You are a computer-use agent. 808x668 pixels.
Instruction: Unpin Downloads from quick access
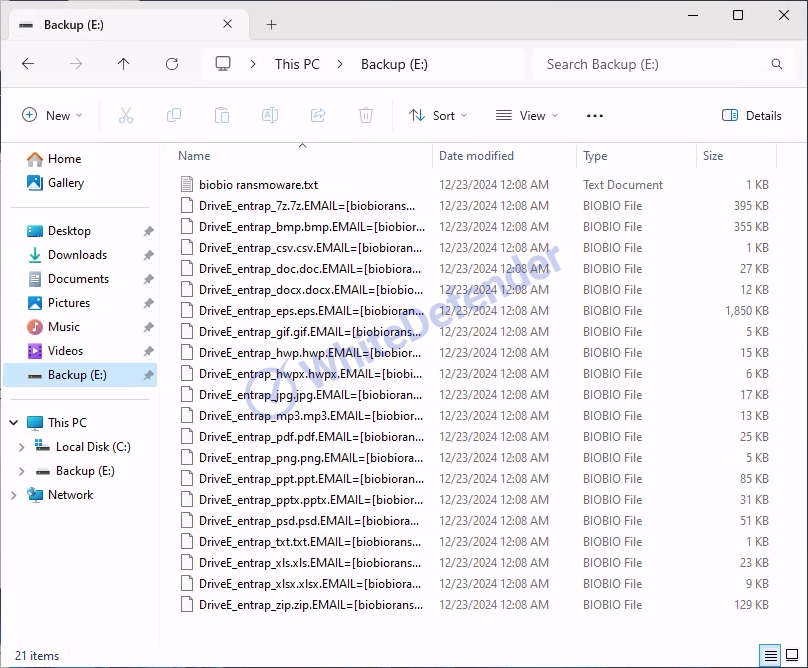click(x=148, y=255)
